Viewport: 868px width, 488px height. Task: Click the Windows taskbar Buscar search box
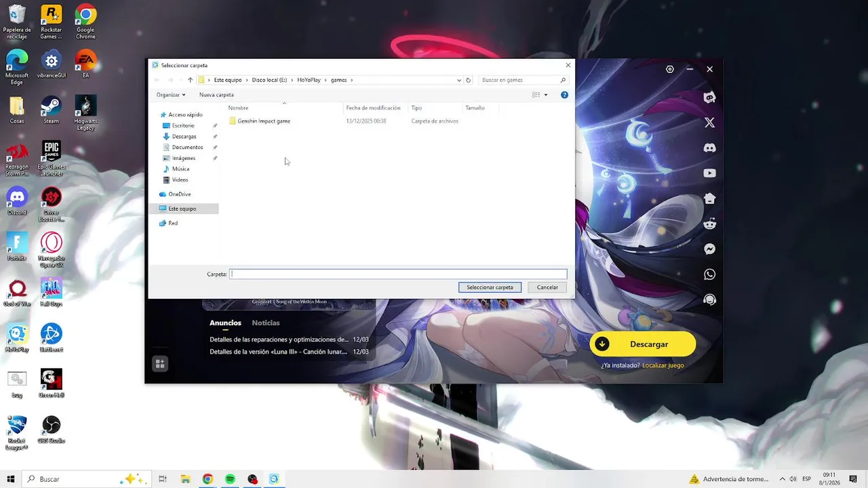click(88, 479)
